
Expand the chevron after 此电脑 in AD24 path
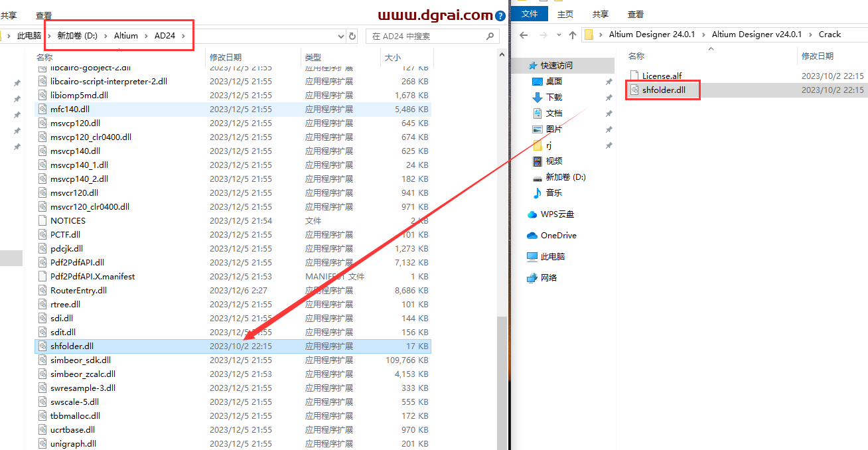coord(48,36)
